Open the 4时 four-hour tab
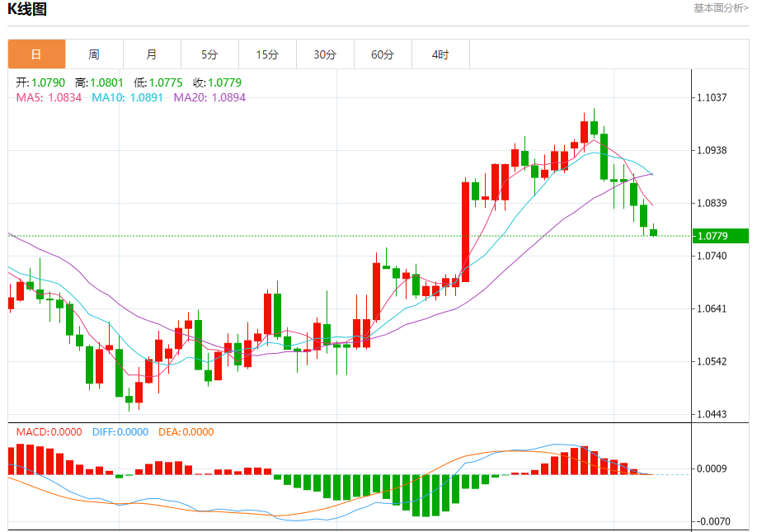The width and height of the screenshot is (757, 532). coord(440,54)
